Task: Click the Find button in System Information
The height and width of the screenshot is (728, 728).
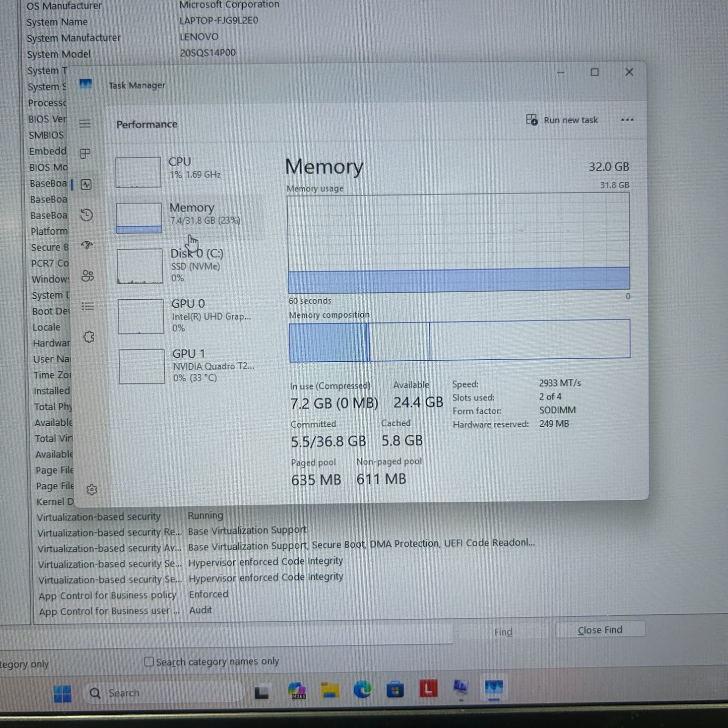Action: 503,632
